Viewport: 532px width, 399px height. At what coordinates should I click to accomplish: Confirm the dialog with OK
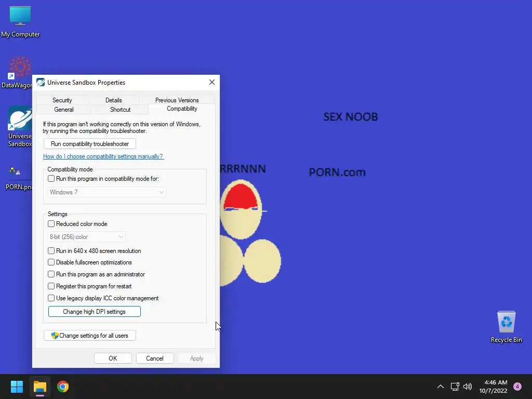113,358
